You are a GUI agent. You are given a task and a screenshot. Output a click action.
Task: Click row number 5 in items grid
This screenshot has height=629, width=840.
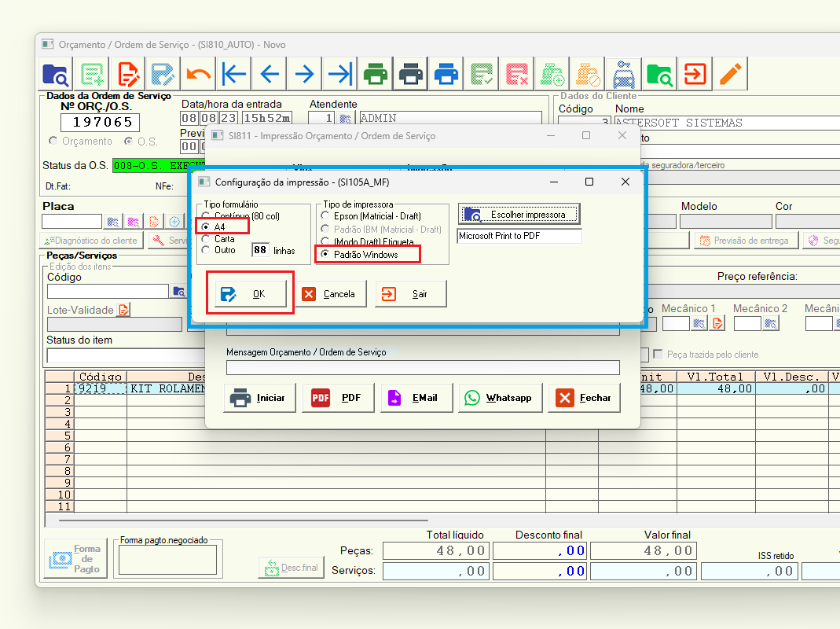60,436
